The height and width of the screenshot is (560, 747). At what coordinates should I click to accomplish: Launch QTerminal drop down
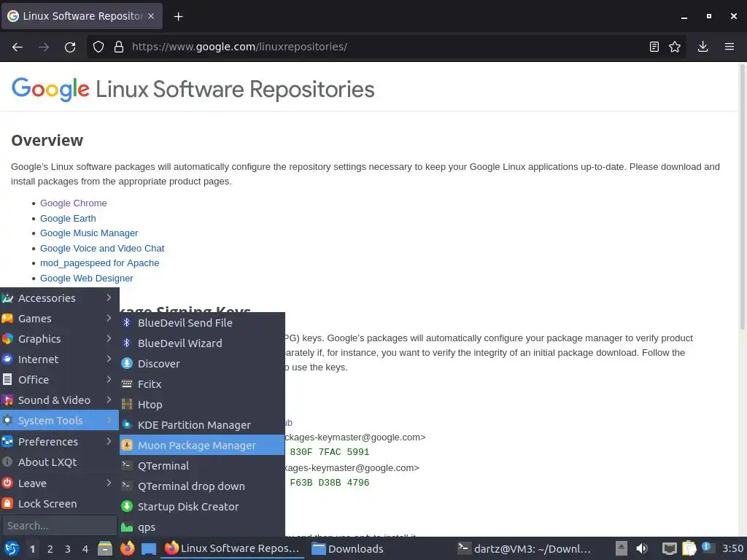click(x=202, y=486)
